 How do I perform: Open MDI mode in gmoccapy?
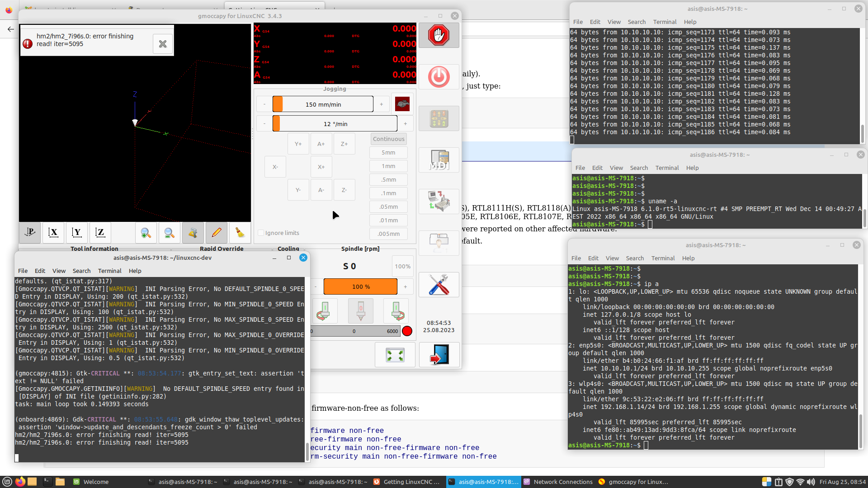tap(439, 160)
